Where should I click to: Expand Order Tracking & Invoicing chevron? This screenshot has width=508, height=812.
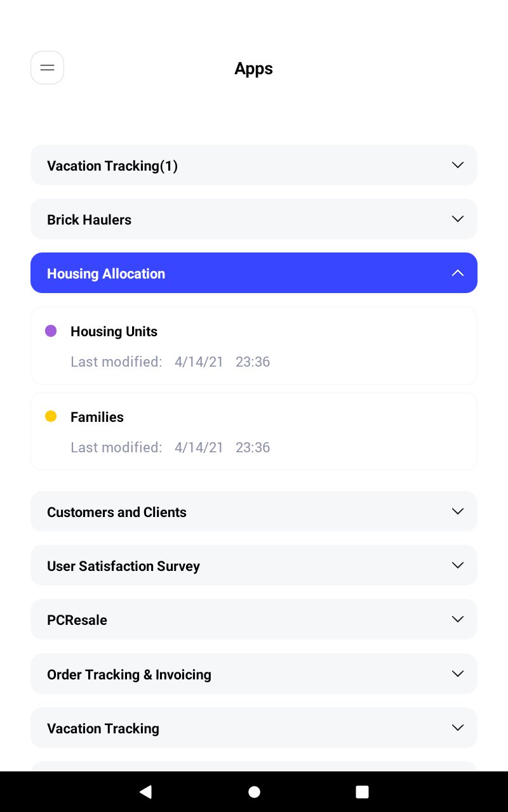click(x=457, y=674)
